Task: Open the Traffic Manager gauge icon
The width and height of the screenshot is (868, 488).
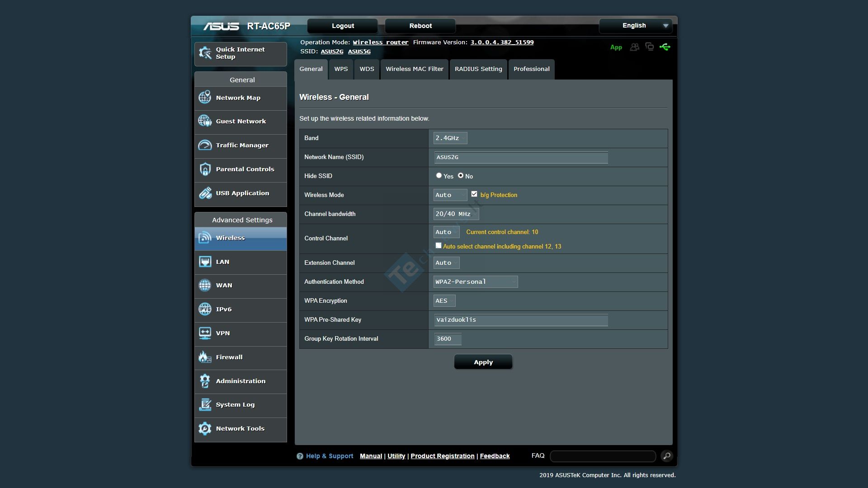Action: [x=205, y=145]
